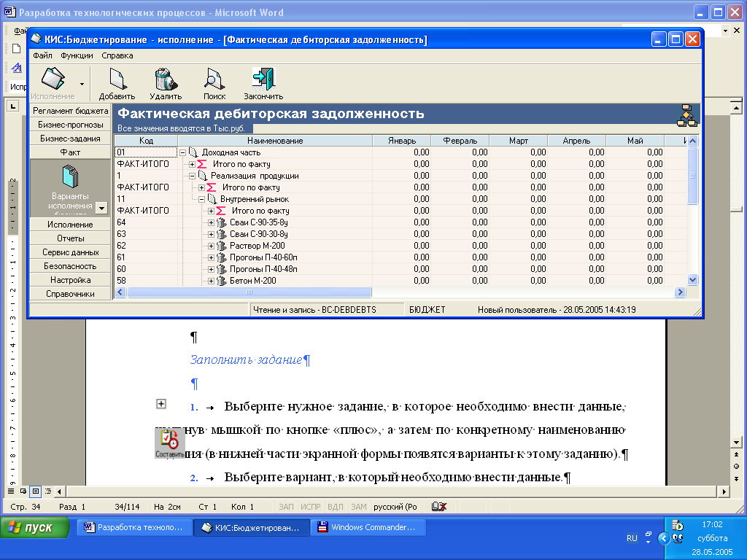Select the Бизнес-прогнозы sidebar section
Screen dimensions: 747x560
click(x=70, y=125)
